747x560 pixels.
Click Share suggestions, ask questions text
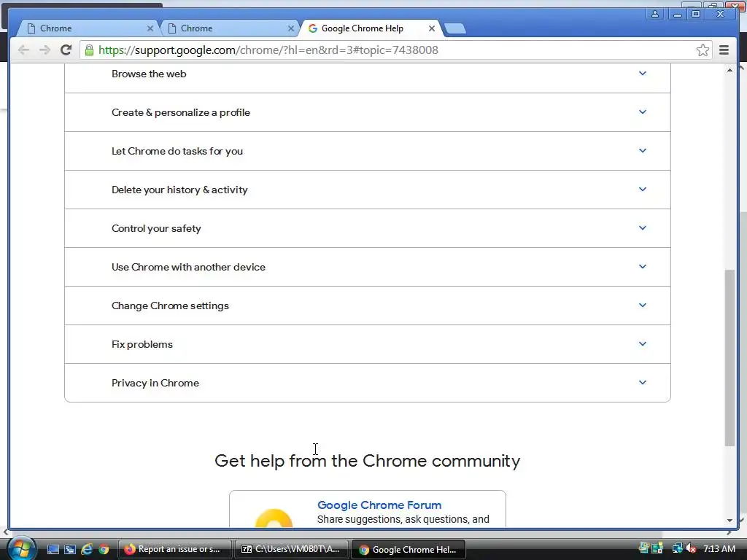click(403, 519)
